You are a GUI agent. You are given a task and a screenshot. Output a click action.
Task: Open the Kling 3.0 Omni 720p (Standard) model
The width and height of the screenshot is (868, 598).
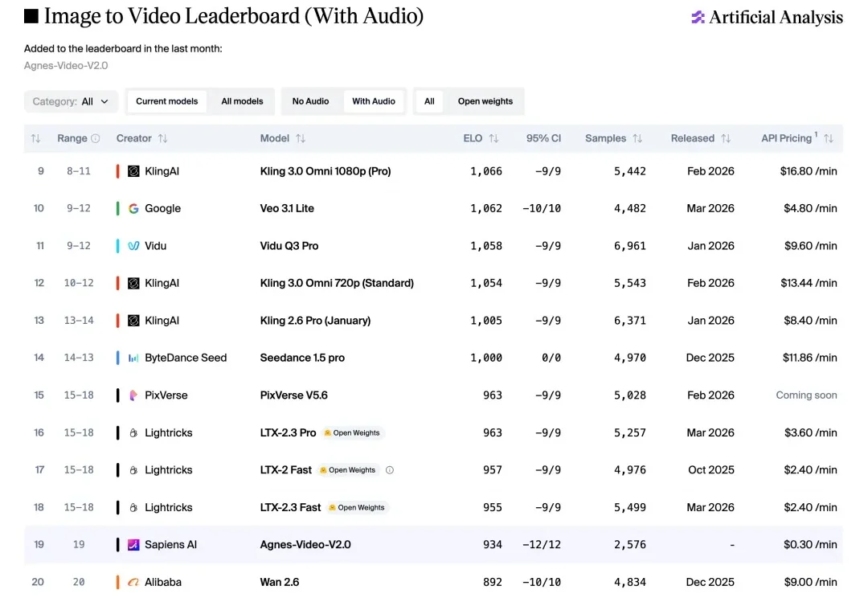coord(337,284)
